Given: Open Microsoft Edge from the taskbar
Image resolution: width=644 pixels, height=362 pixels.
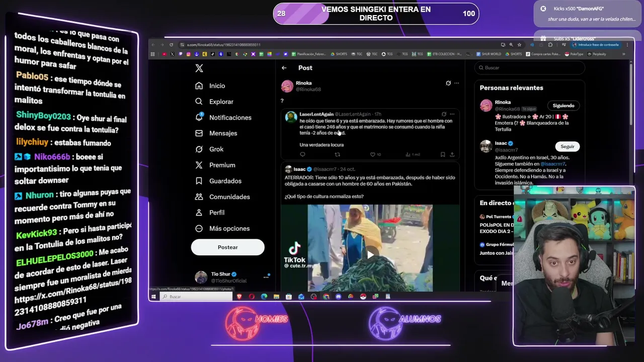Looking at the screenshot, I should (264, 297).
